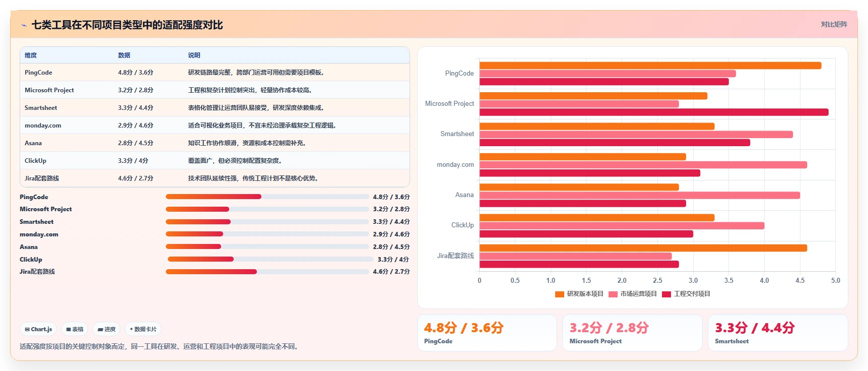Click the Asana progress bar
868x371 pixels.
pyautogui.click(x=267, y=246)
